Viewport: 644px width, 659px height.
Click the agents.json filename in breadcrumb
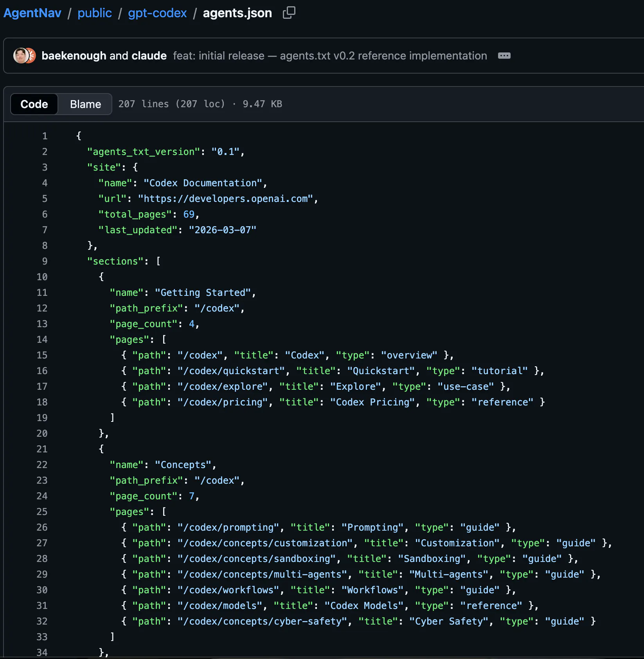[237, 13]
